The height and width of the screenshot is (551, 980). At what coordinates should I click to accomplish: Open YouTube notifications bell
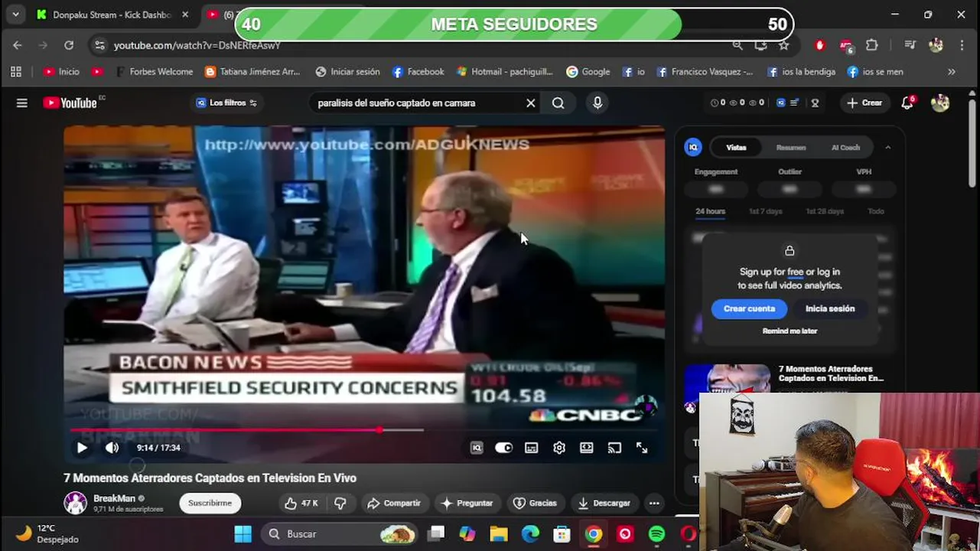pyautogui.click(x=907, y=103)
